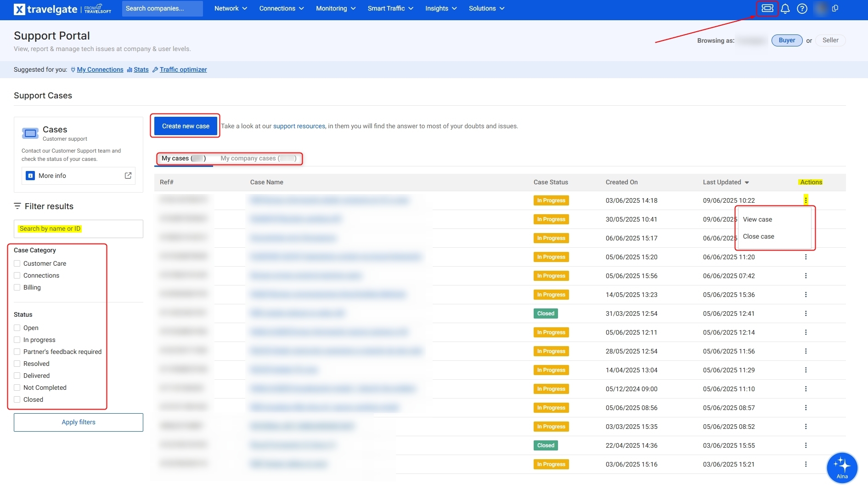This screenshot has width=868, height=490.
Task: Focus Search by name or ID field
Action: click(x=79, y=228)
